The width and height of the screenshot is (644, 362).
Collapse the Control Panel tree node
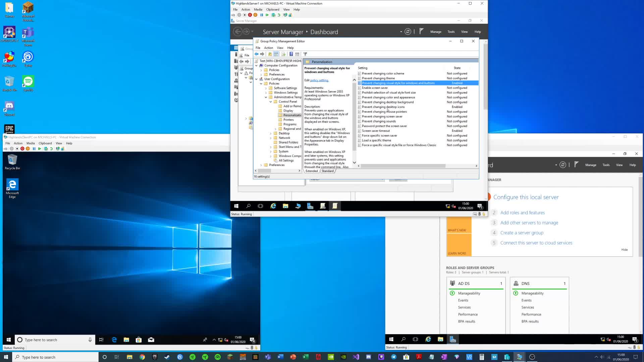click(271, 102)
